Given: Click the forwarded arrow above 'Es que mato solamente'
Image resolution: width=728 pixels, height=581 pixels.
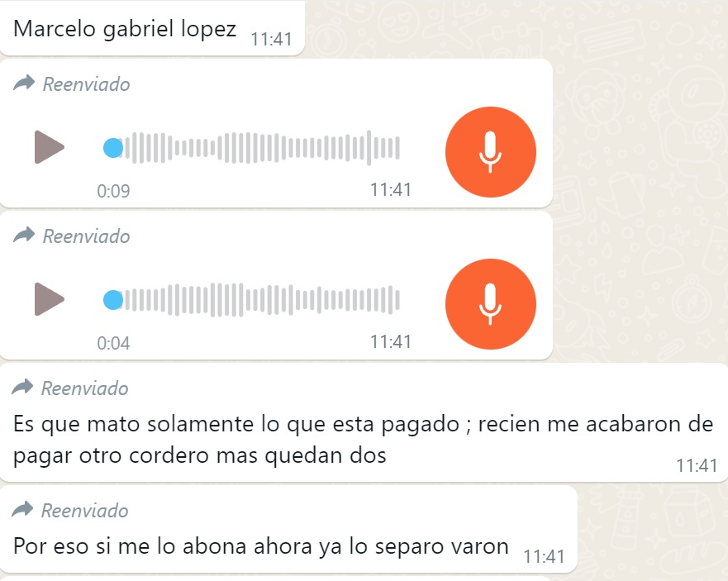Looking at the screenshot, I should pyautogui.click(x=23, y=387).
